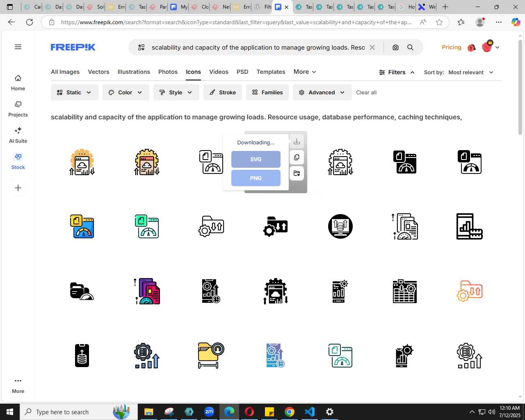Viewport: 525px width, 420px height.
Task: Open the search type selector icon
Action: tap(141, 48)
